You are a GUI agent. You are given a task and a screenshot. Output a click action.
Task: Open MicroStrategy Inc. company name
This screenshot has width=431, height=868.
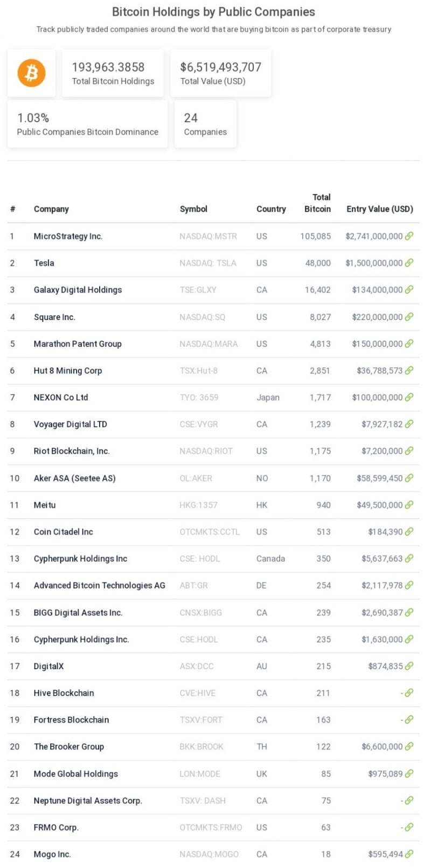click(x=68, y=236)
